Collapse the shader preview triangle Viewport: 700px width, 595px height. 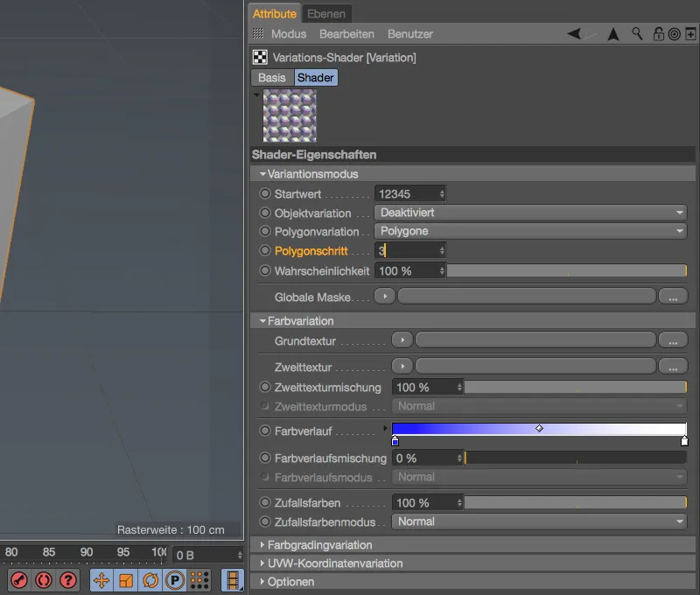point(256,94)
